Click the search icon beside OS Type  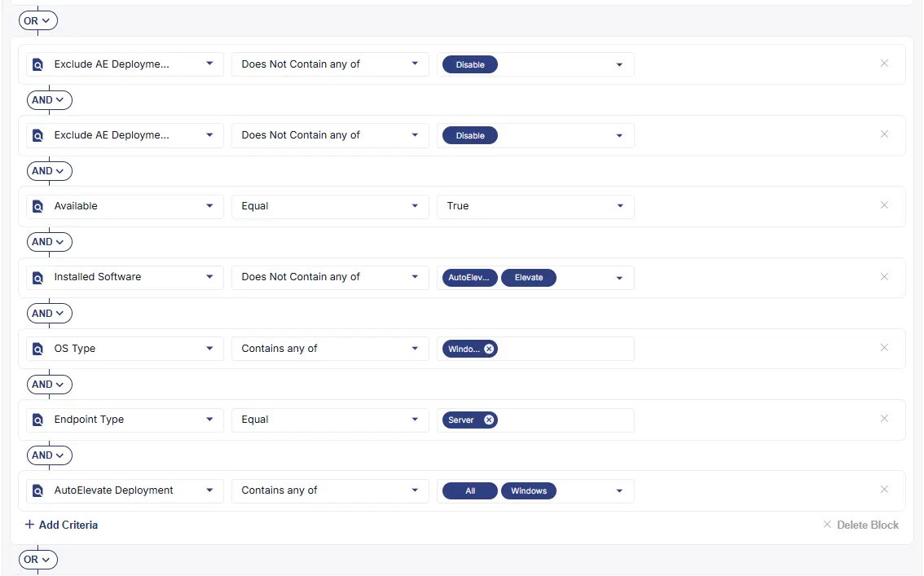point(37,349)
